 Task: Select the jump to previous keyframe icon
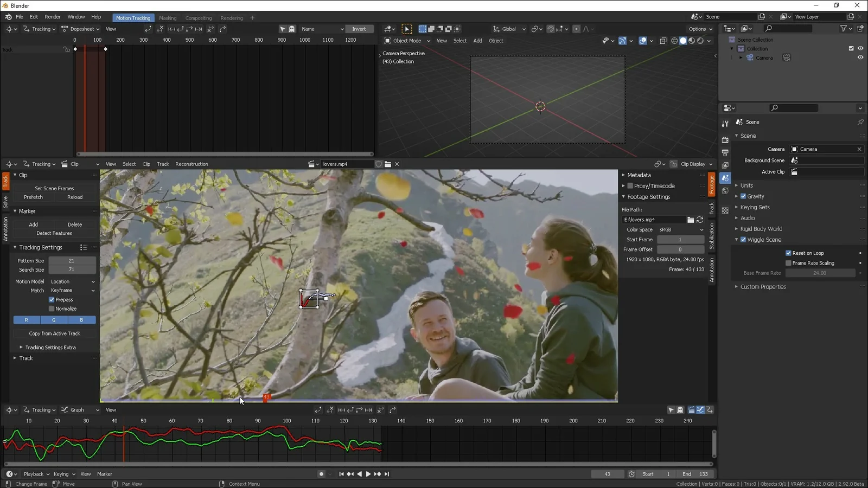point(350,473)
